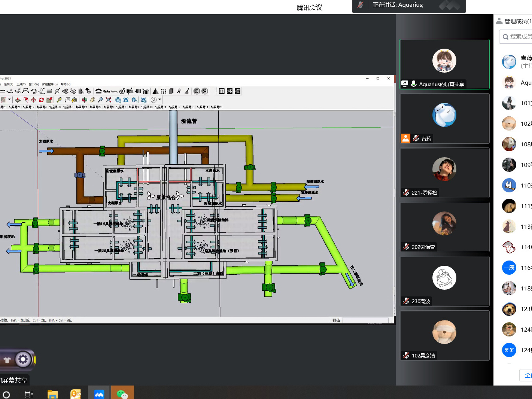Switch to scene tab 场景号14

point(203,107)
